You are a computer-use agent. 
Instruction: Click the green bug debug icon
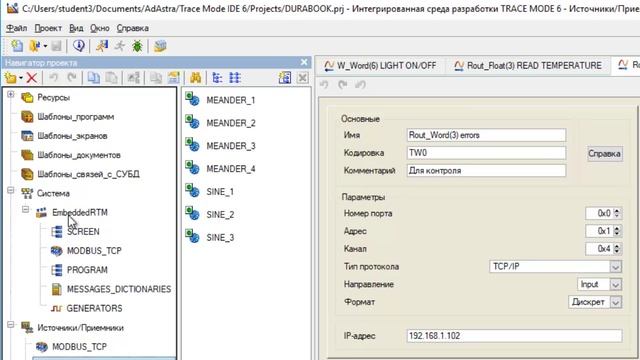coord(137,46)
